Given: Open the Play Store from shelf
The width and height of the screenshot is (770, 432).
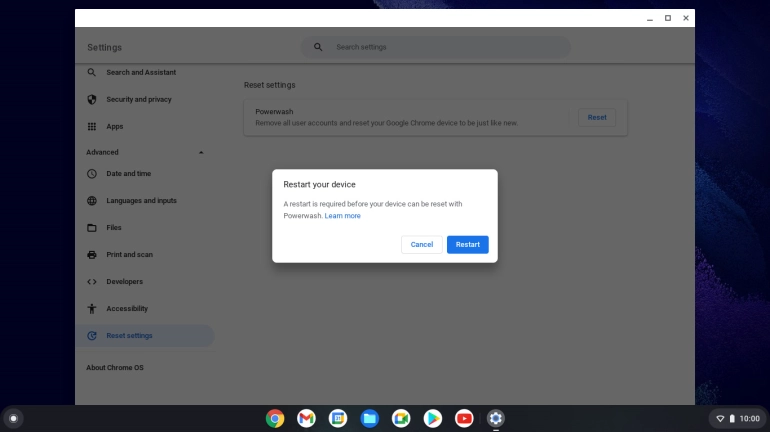Looking at the screenshot, I should coord(432,418).
